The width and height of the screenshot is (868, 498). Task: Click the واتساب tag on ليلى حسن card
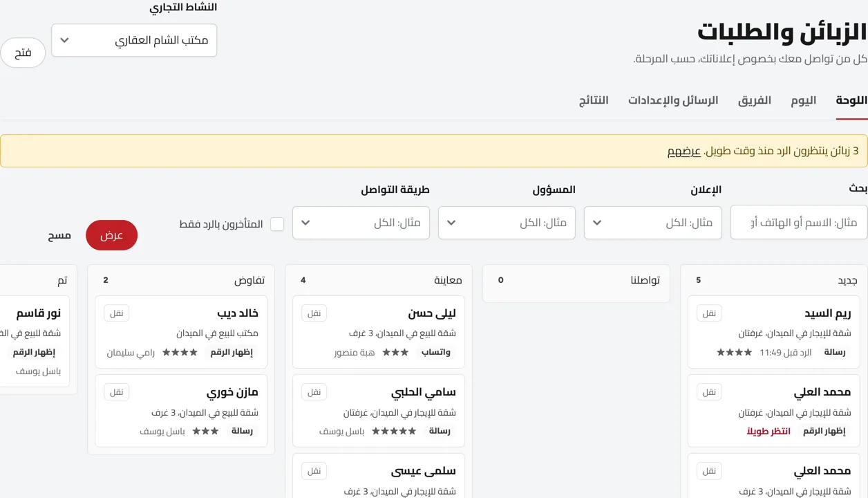pos(436,352)
